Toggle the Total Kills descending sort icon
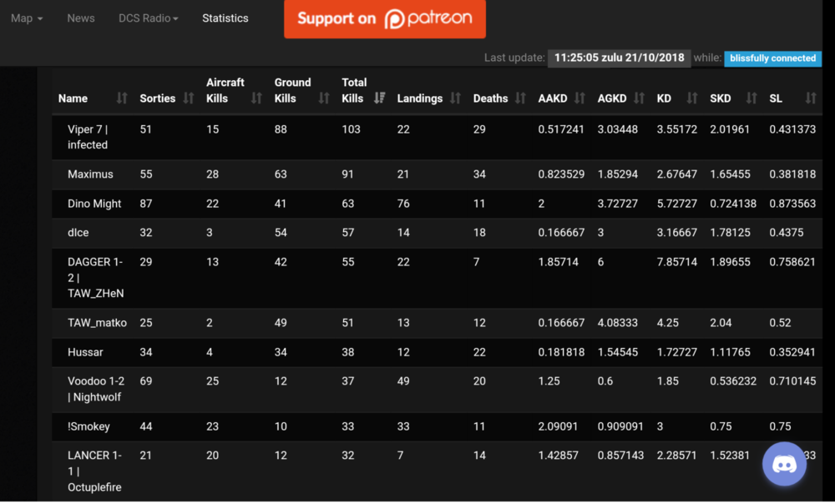835x504 pixels. (x=379, y=98)
